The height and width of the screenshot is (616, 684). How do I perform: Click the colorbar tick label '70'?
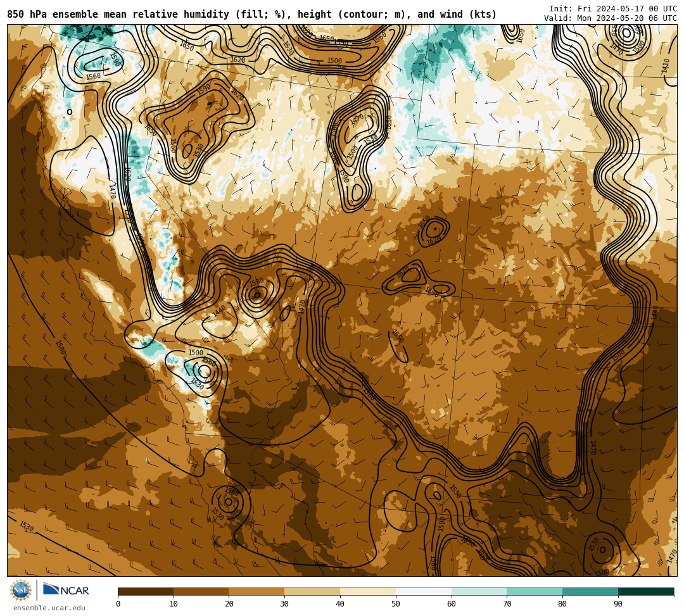point(507,604)
